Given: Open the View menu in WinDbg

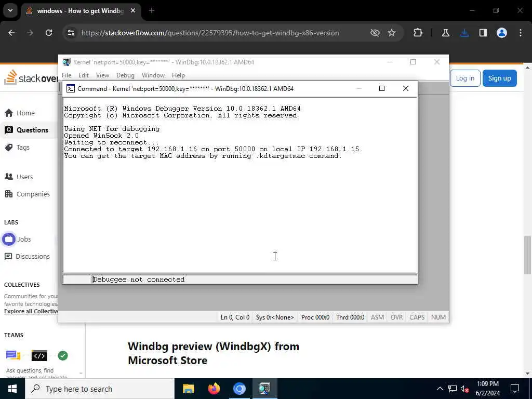Looking at the screenshot, I should point(102,75).
